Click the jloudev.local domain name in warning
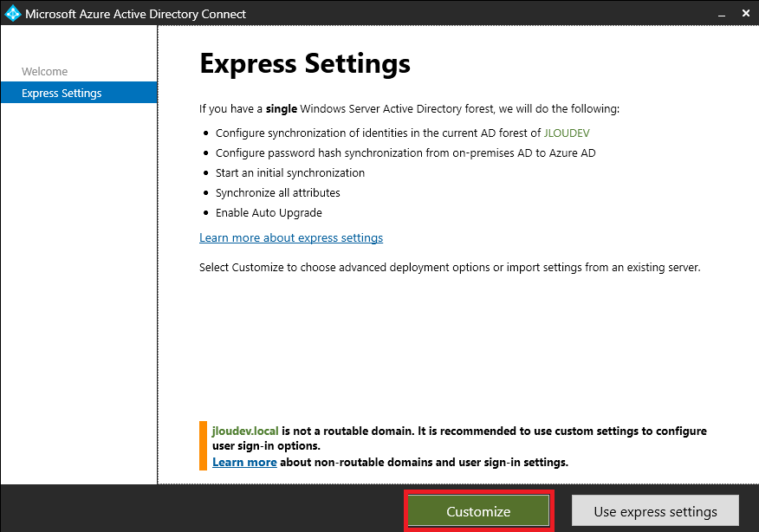 coord(245,431)
